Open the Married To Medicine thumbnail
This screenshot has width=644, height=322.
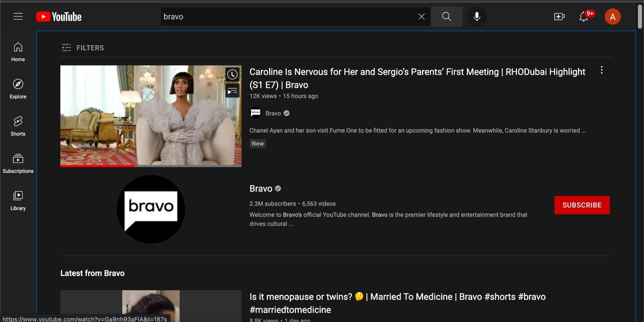coord(151,306)
